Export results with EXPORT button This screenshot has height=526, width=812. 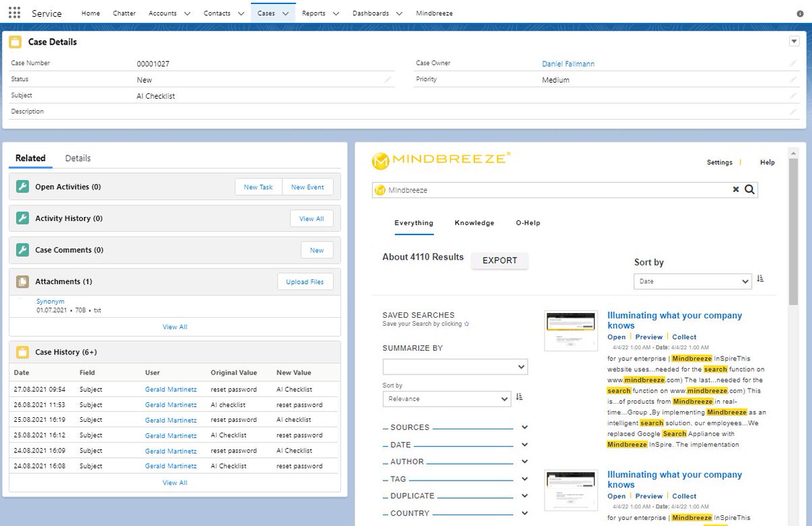tap(500, 260)
